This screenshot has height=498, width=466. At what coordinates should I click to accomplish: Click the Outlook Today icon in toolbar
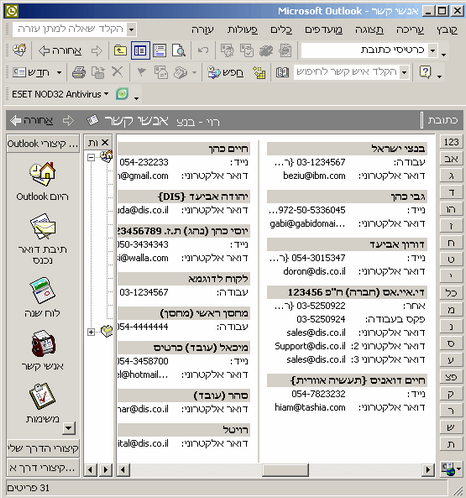(x=19, y=50)
